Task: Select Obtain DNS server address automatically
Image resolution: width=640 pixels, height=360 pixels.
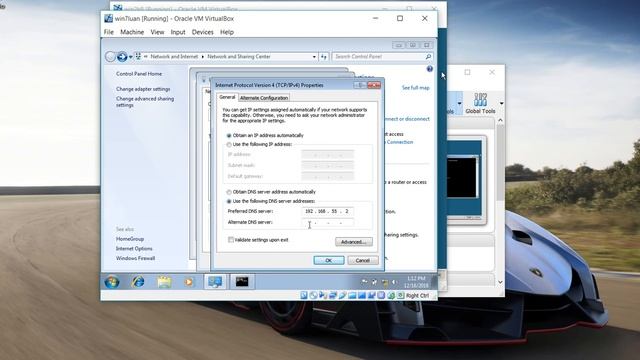Action: pos(229,192)
